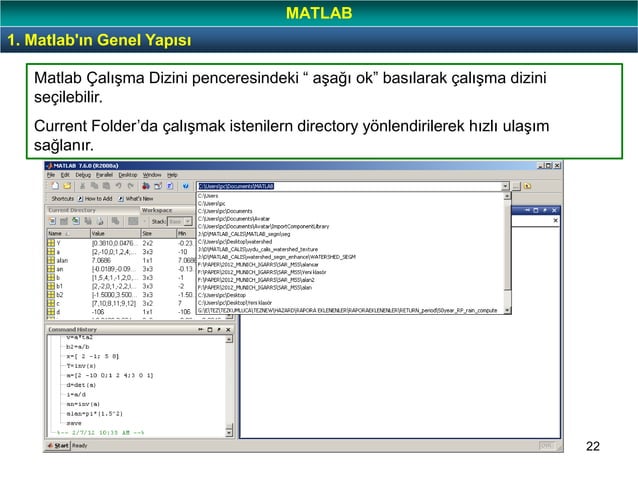The image size is (638, 479).
Task: Choose C:\Users from directory list
Action: click(352, 196)
